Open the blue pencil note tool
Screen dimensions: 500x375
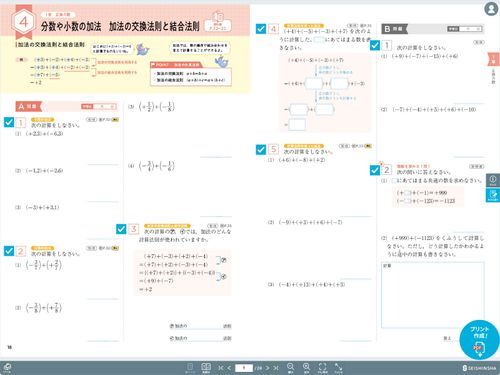493,195
